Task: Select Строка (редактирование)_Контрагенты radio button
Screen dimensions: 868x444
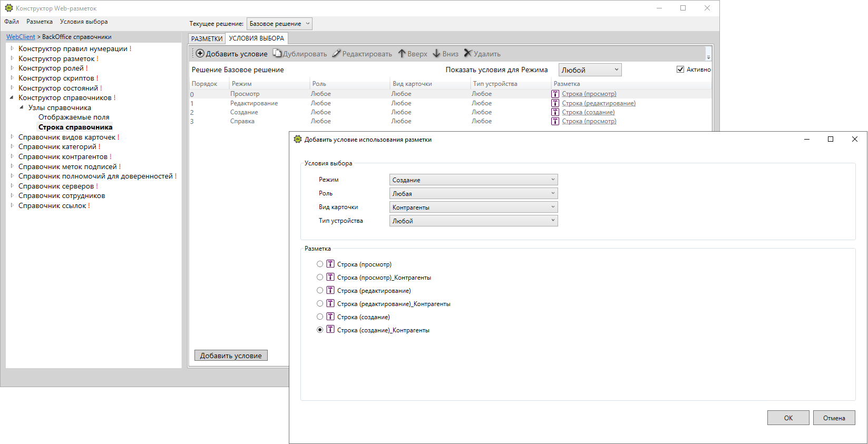Action: click(320, 303)
